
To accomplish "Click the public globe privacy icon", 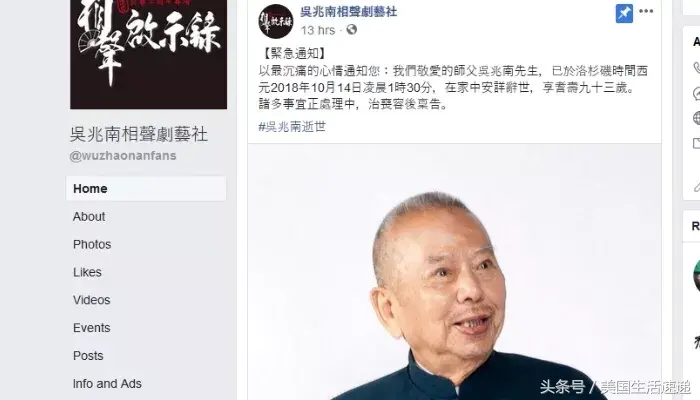I will (352, 29).
